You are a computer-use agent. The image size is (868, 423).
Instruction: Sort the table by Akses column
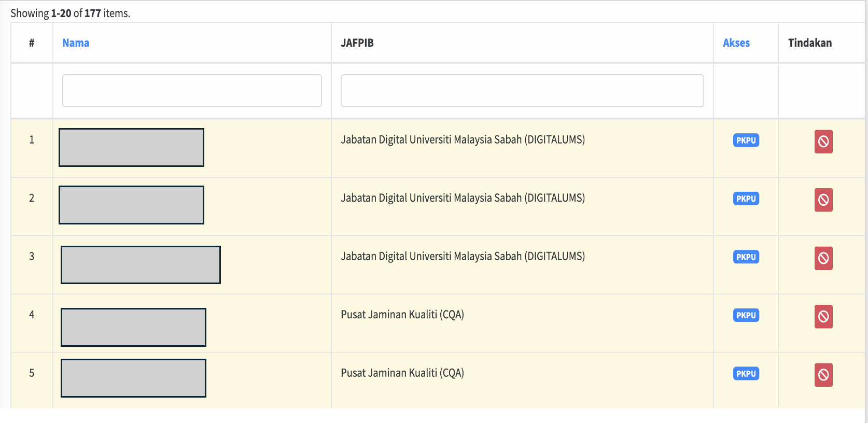pyautogui.click(x=736, y=43)
